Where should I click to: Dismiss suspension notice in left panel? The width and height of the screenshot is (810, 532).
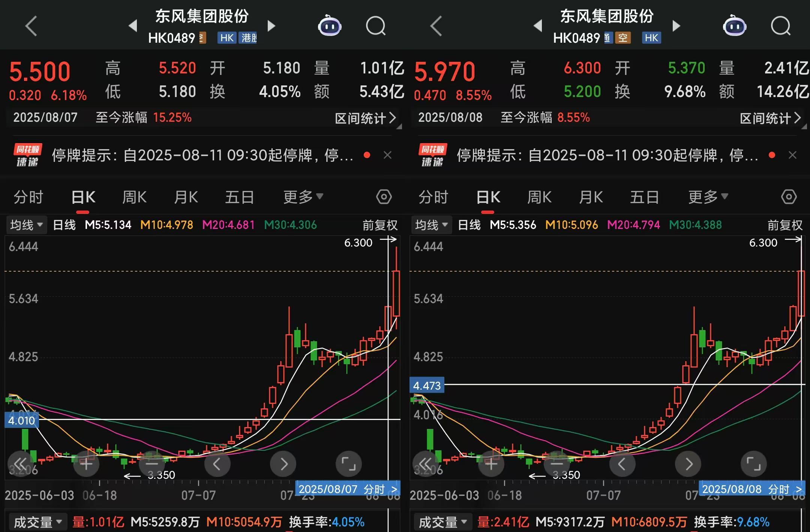388,155
